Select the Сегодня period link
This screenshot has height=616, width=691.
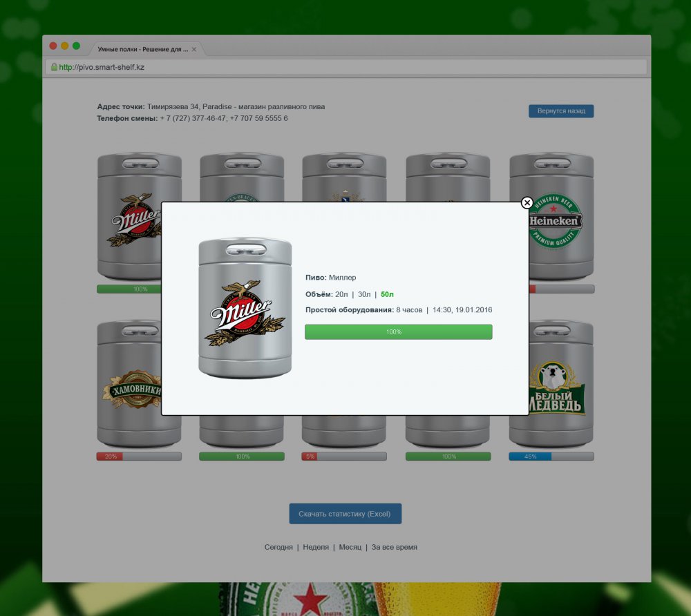tap(278, 548)
